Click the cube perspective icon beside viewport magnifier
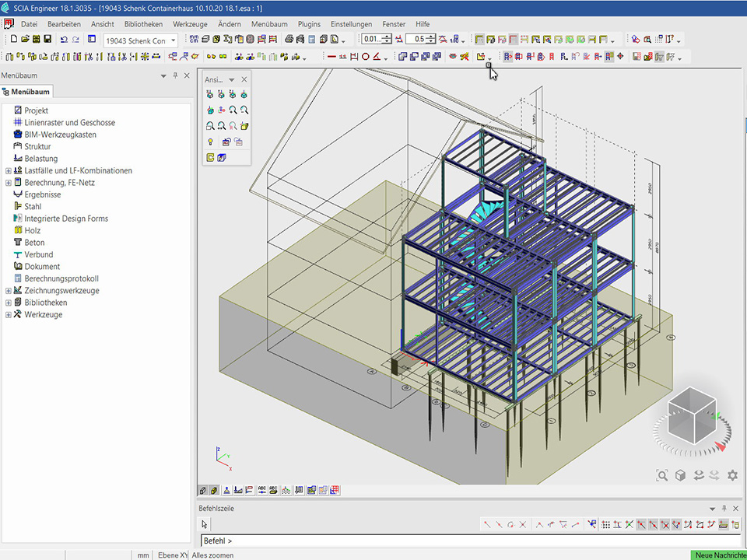The width and height of the screenshot is (747, 560). [x=680, y=475]
